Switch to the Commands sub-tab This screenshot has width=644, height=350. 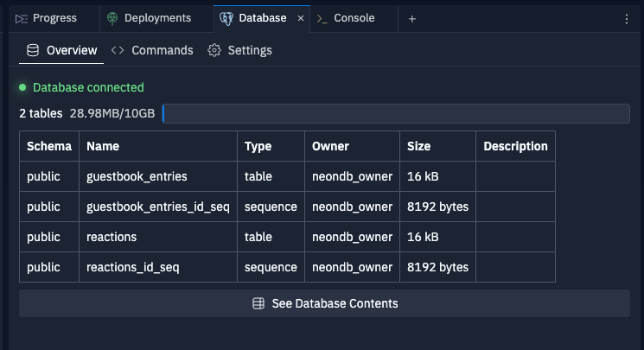[x=152, y=50]
